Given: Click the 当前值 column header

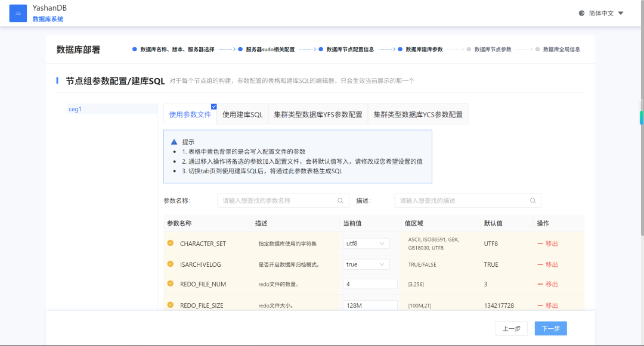Looking at the screenshot, I should coord(352,223).
